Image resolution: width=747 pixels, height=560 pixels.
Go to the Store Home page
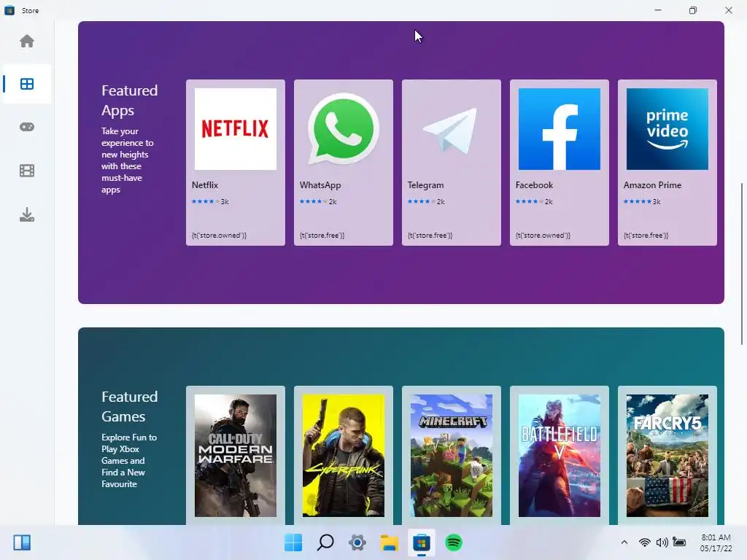[x=27, y=41]
